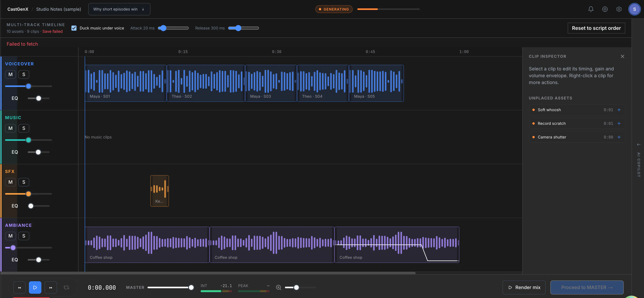Skip to end of timeline
Viewport: 644px width, 298px height.
pyautogui.click(x=51, y=287)
